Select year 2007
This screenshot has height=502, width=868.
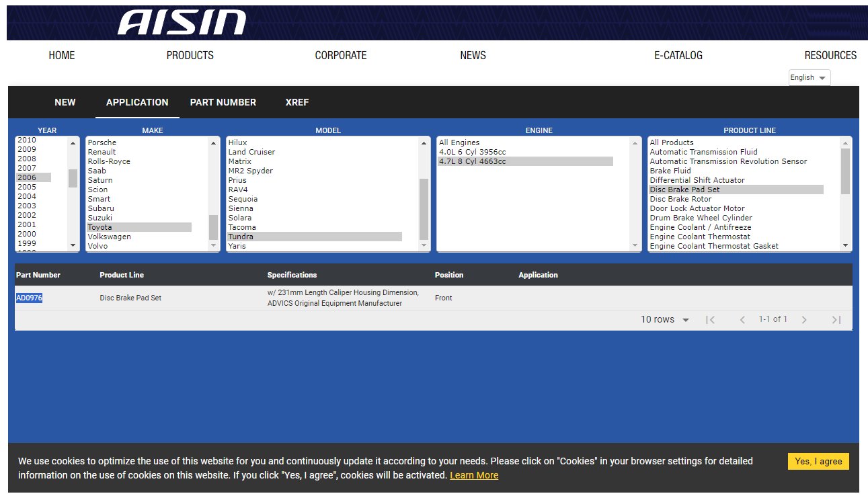click(x=27, y=168)
